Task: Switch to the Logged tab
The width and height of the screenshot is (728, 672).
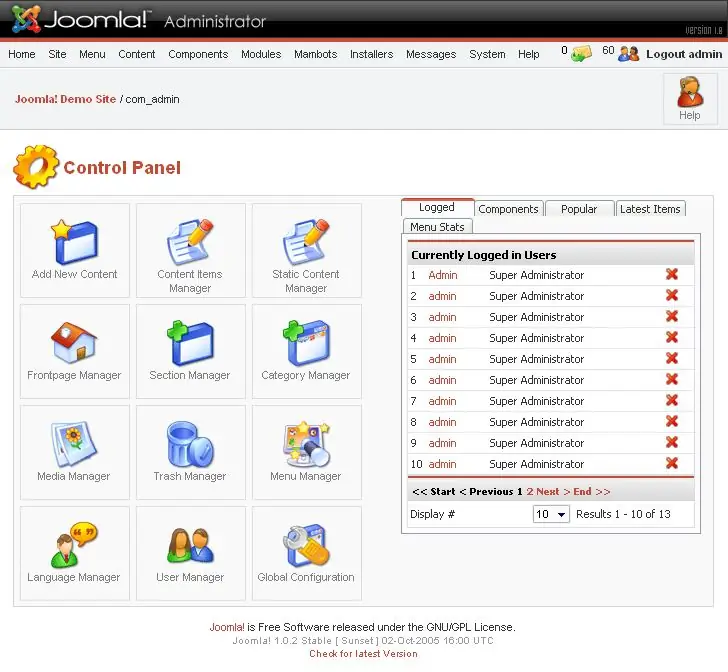Action: point(437,207)
